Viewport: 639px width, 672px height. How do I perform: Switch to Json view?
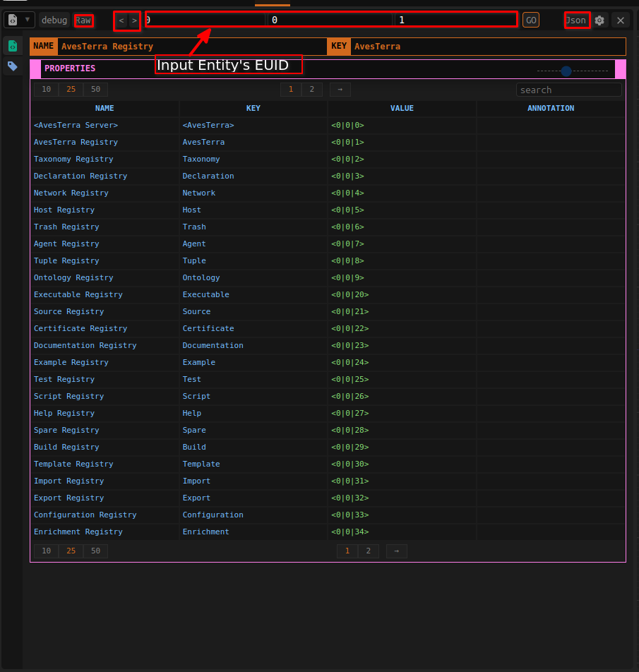pos(576,20)
